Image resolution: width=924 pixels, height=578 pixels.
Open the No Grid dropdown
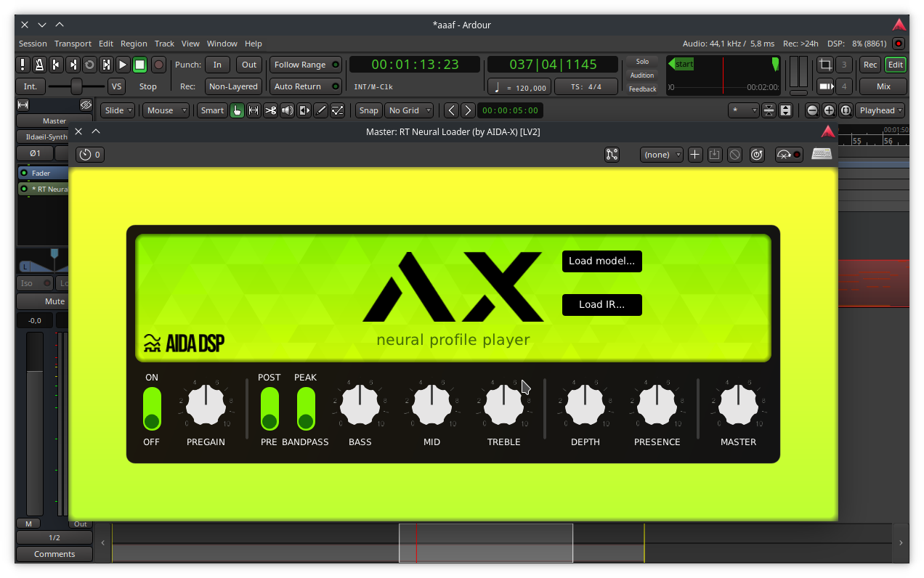[409, 110]
